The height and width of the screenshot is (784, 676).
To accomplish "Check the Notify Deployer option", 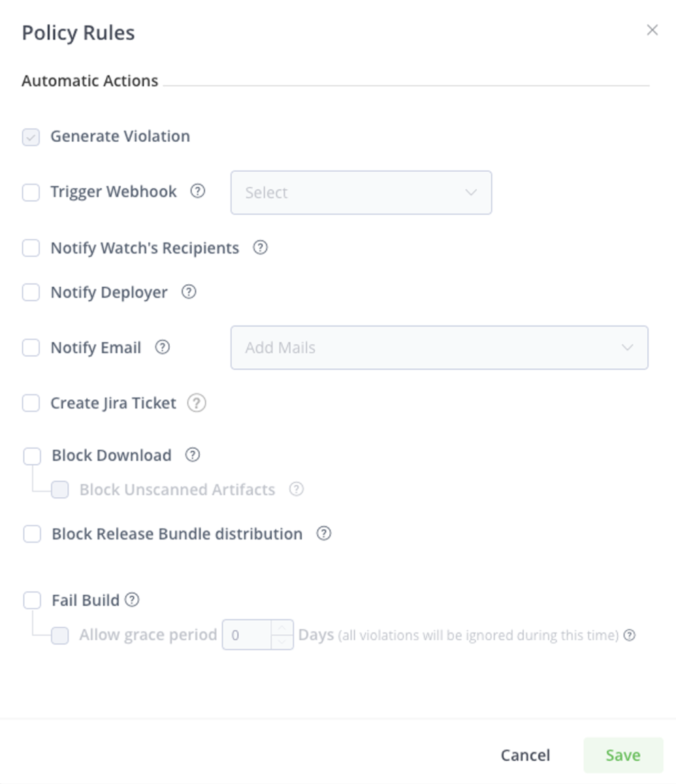I will click(31, 292).
